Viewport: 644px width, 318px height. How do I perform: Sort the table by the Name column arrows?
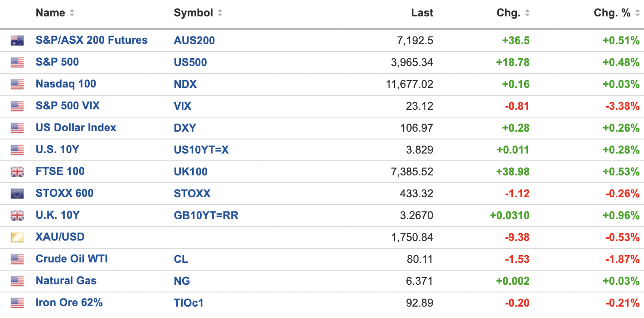click(72, 13)
